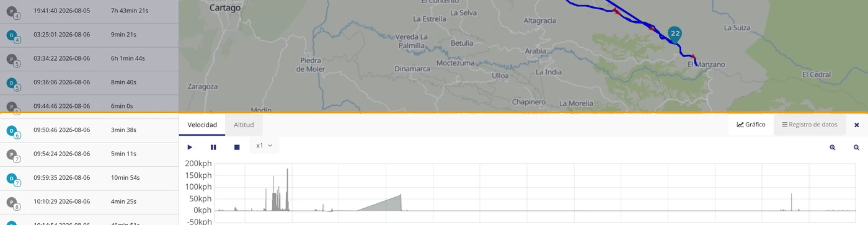This screenshot has width=868, height=225.
Task: Click the 100kph axis label
Action: 198,187
